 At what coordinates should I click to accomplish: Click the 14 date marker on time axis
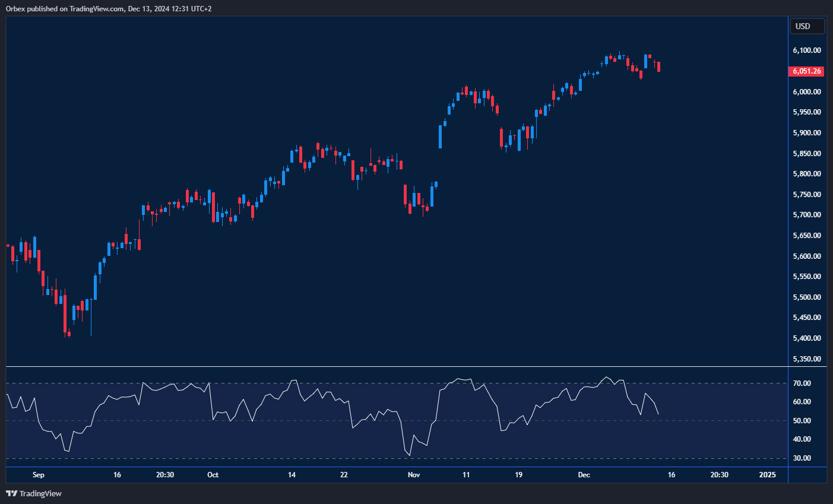292,475
